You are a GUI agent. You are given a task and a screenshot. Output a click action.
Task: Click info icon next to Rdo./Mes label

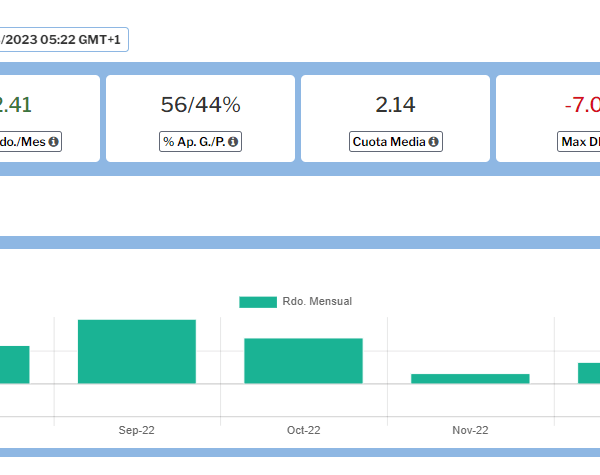[x=54, y=142]
